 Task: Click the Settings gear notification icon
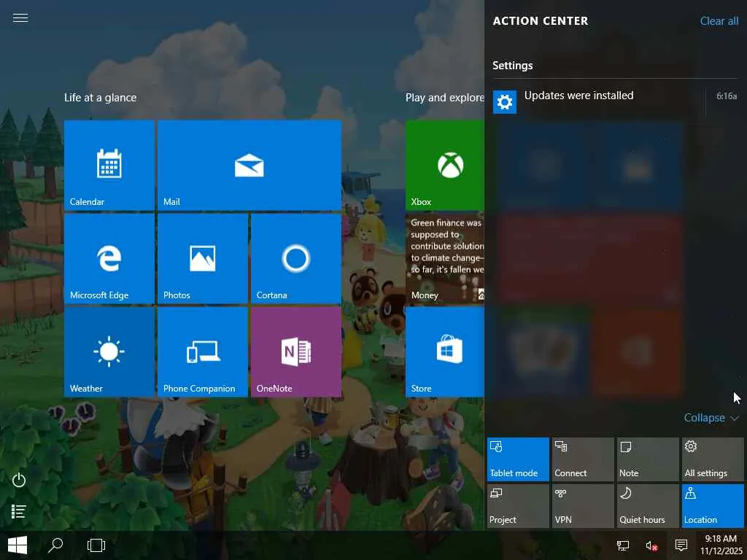(505, 101)
